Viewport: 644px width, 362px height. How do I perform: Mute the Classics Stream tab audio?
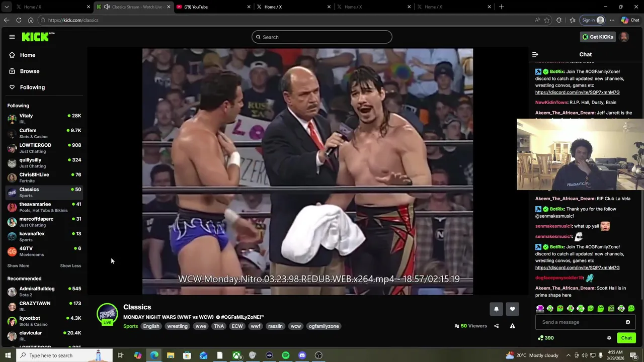click(x=107, y=7)
